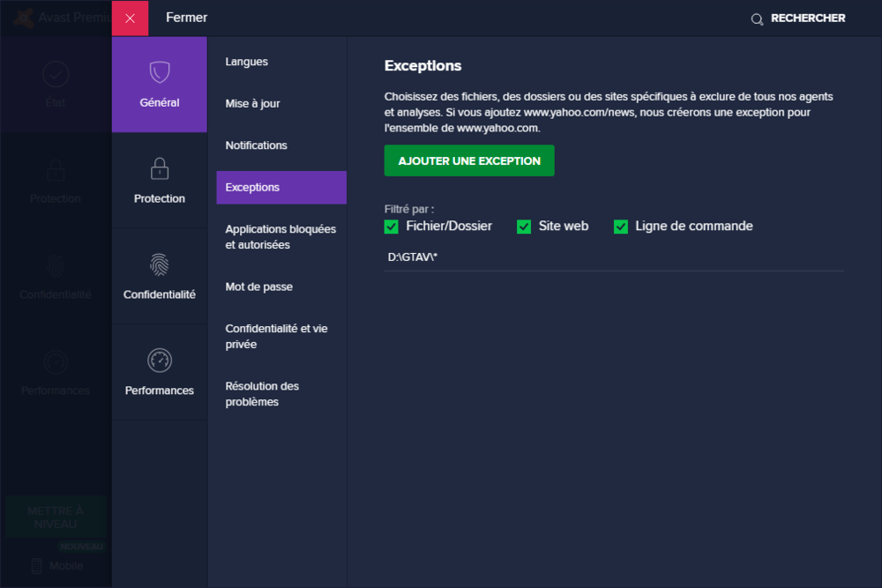Click the magnifying glass search icon
882x588 pixels.
[x=757, y=19]
